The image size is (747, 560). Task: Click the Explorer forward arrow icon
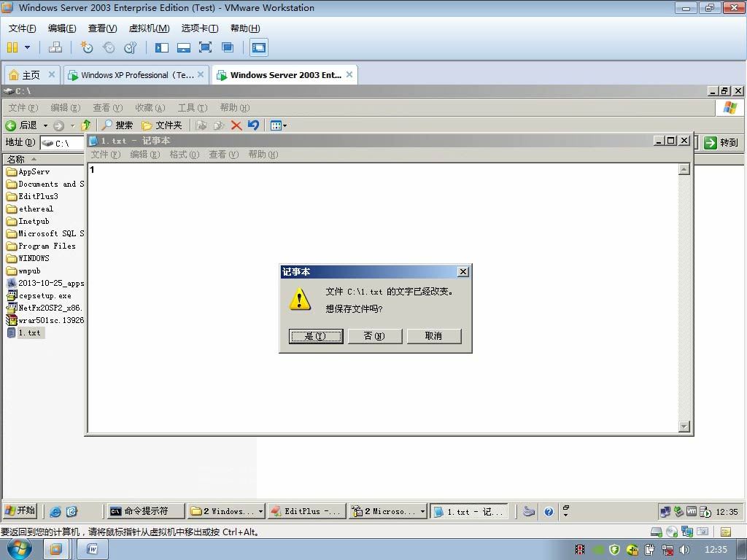click(58, 125)
